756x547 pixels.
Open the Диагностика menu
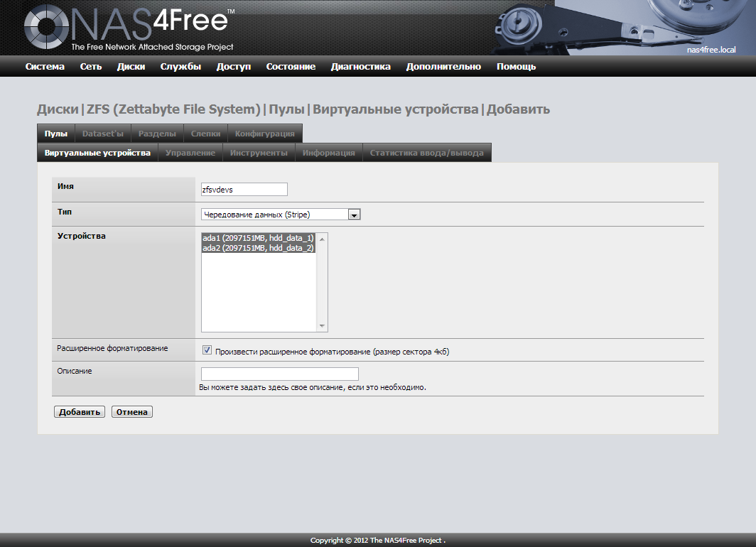point(361,67)
